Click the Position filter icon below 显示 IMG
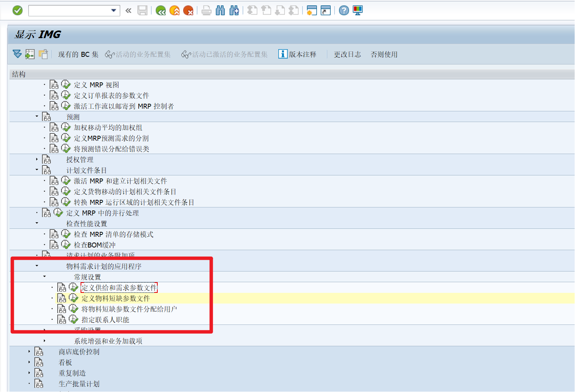 17,54
